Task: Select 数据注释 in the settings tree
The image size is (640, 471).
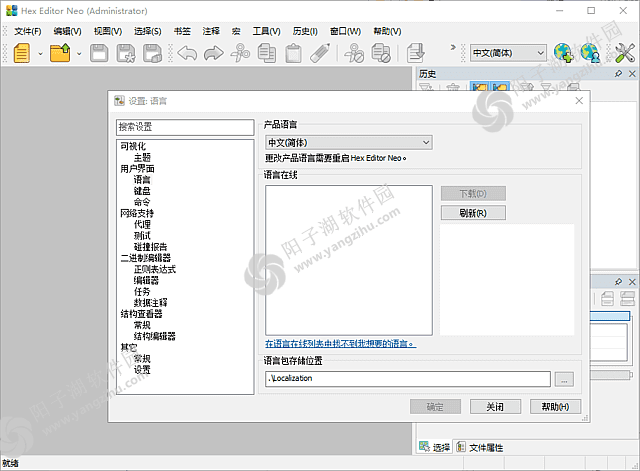Action: pyautogui.click(x=151, y=302)
